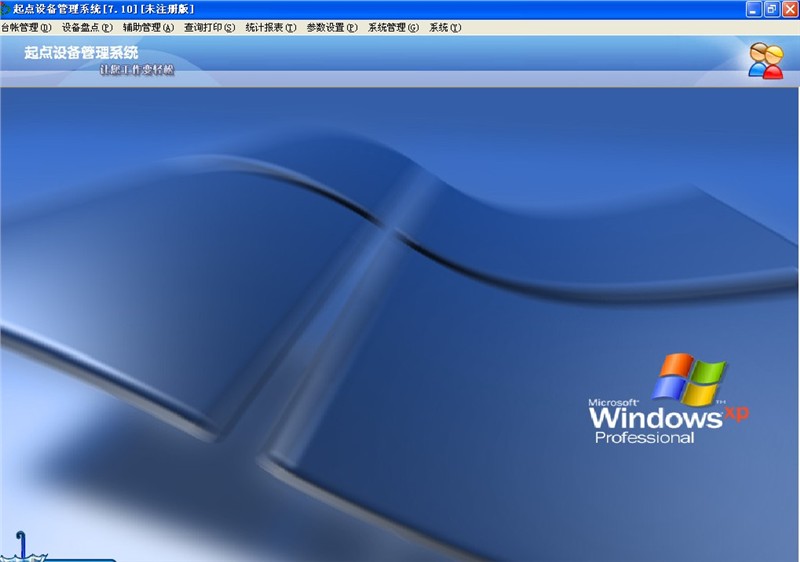
Task: Select the 参数设置 menu
Action: click(332, 28)
